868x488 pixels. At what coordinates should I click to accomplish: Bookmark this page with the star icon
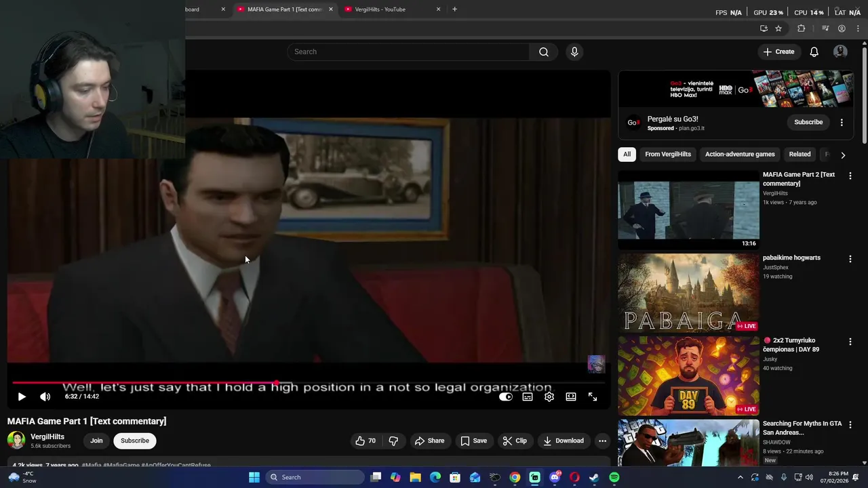pos(778,28)
